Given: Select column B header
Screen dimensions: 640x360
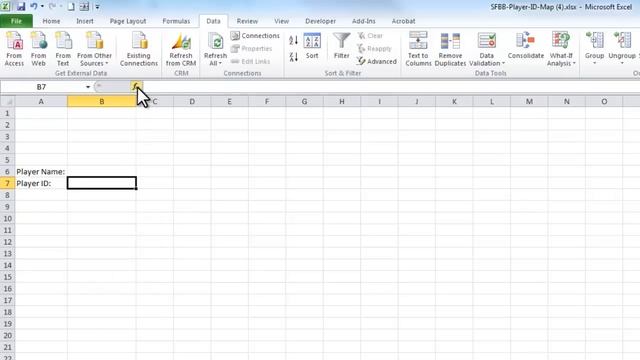Looking at the screenshot, I should 102,101.
